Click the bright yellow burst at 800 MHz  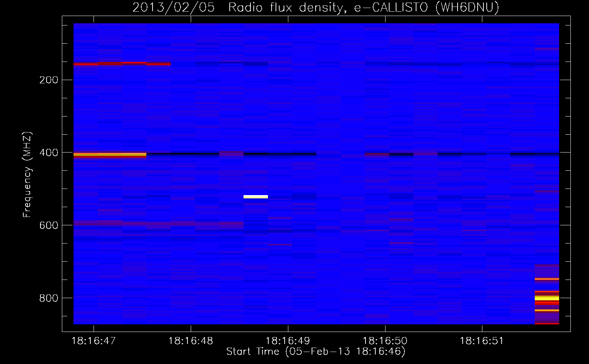tap(547, 298)
